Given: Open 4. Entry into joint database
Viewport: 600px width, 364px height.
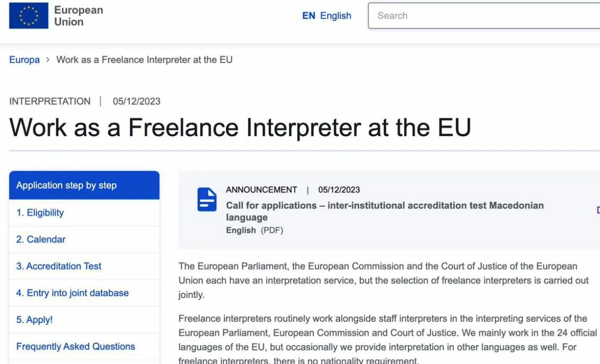Looking at the screenshot, I should (84, 293).
